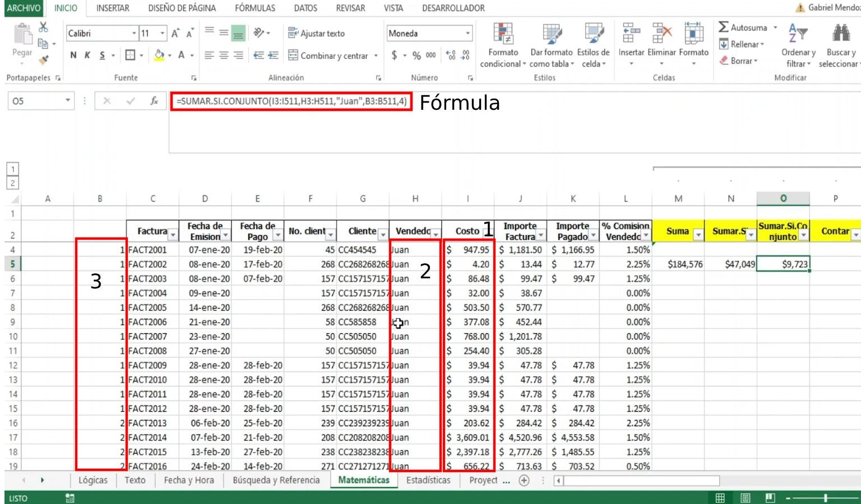Click the Cut scissors icon
Image resolution: width=861 pixels, height=504 pixels.
[x=43, y=27]
